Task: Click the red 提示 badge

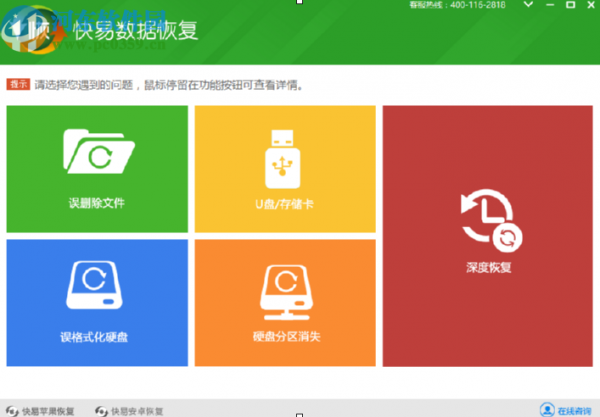Action: (x=18, y=84)
